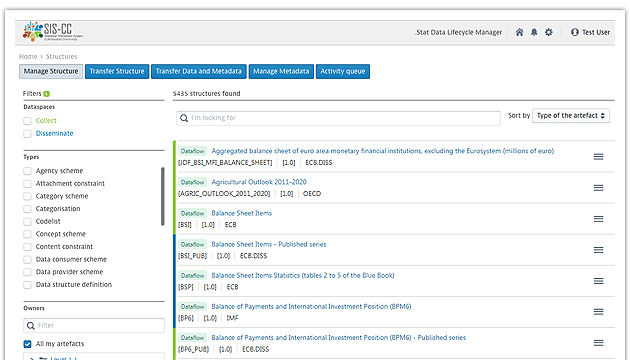Viewport: 630px width, 360px height.
Task: Check Concept scheme type filter
Action: click(x=27, y=234)
